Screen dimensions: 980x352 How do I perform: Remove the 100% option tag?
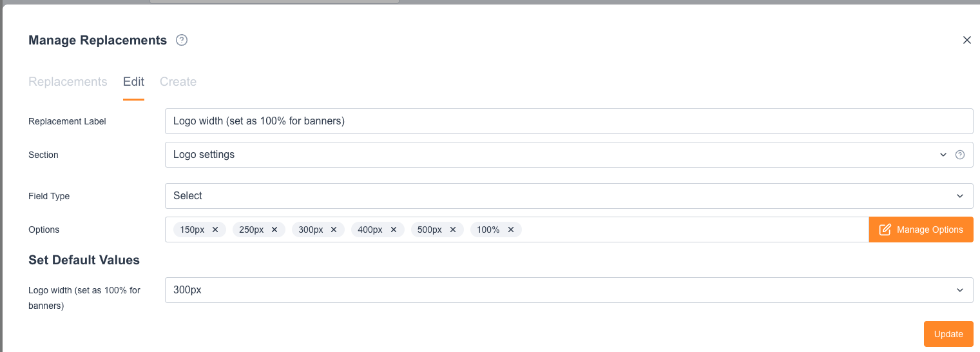click(511, 230)
